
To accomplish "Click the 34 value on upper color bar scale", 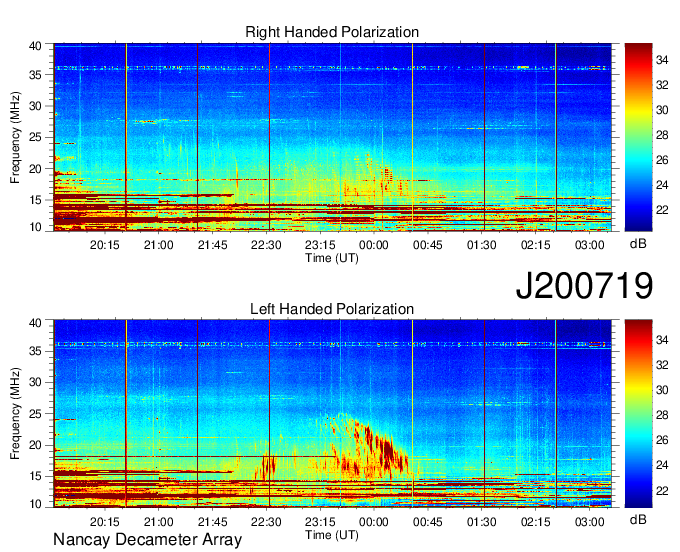I will pos(662,60).
